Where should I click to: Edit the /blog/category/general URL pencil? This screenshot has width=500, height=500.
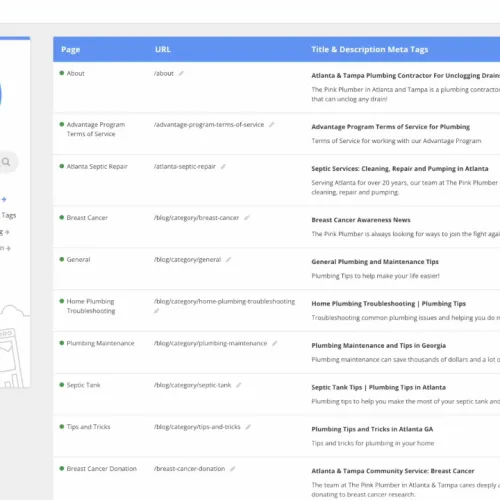click(x=228, y=260)
